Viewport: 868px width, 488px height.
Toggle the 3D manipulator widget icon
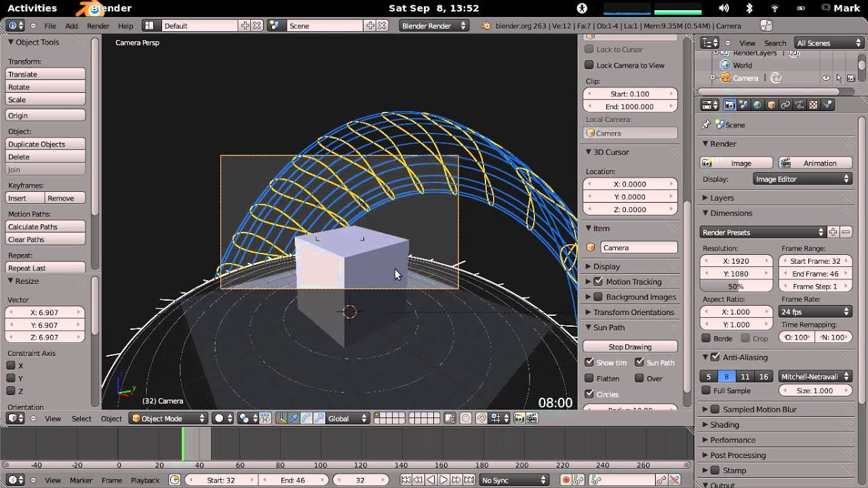click(281, 418)
